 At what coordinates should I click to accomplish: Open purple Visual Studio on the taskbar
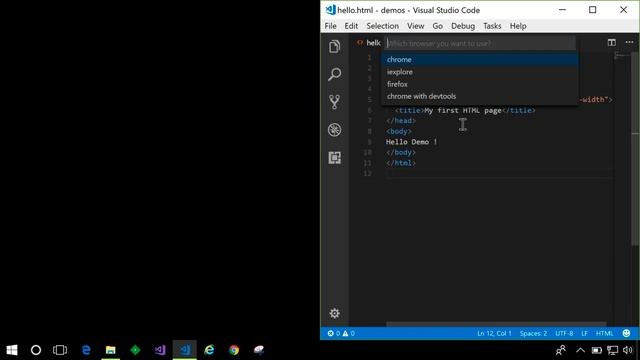[x=160, y=350]
